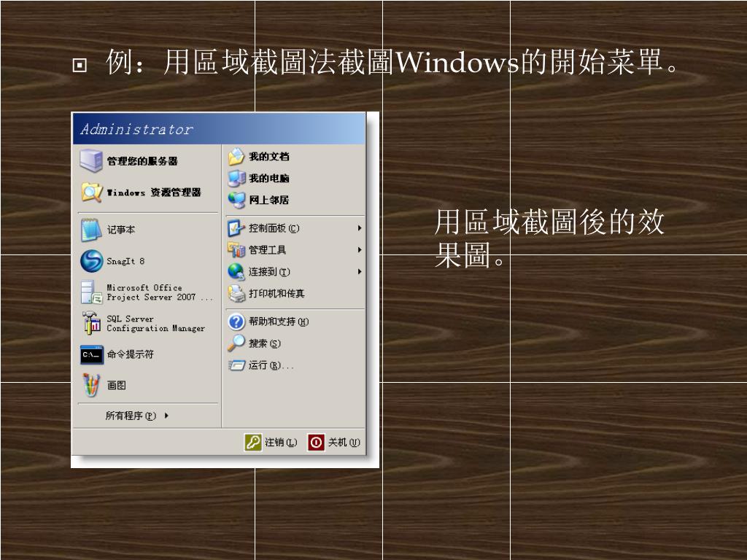Open the SnagIt 8 icon
Screen dimensions: 747x560
pyautogui.click(x=91, y=261)
